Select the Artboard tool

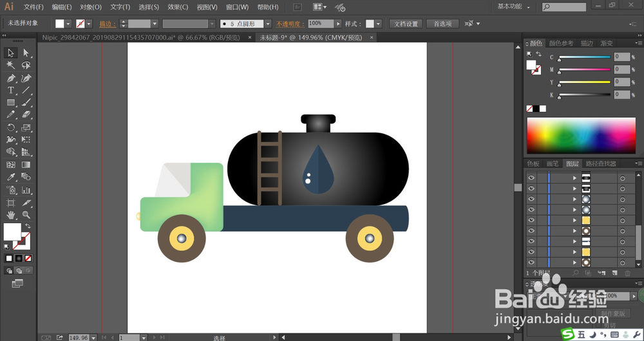[x=11, y=202]
